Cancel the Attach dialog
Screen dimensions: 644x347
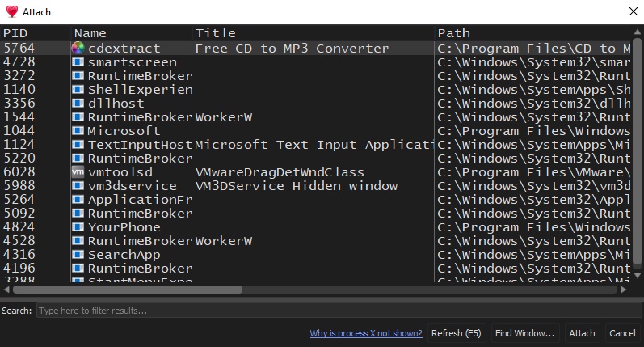(x=622, y=333)
